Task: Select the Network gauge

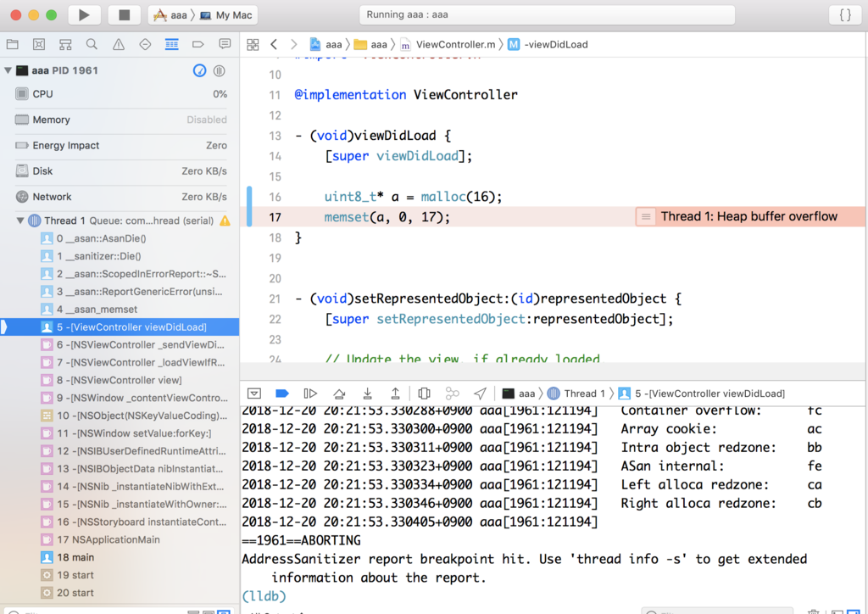Action: click(120, 197)
